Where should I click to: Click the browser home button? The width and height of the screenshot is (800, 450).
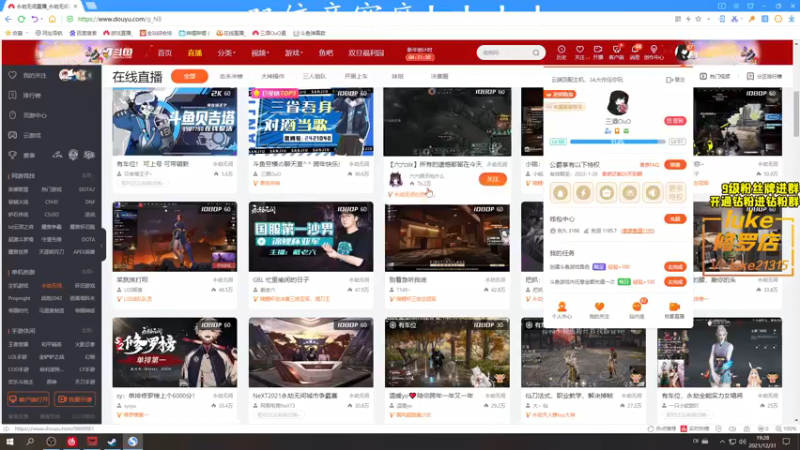pyautogui.click(x=52, y=19)
